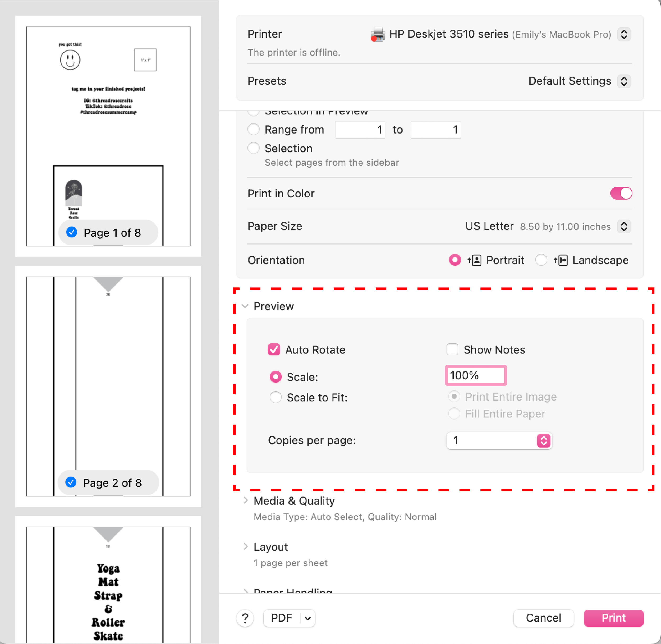Choose Landscape orientation radio button
This screenshot has width=661, height=644.
point(541,260)
